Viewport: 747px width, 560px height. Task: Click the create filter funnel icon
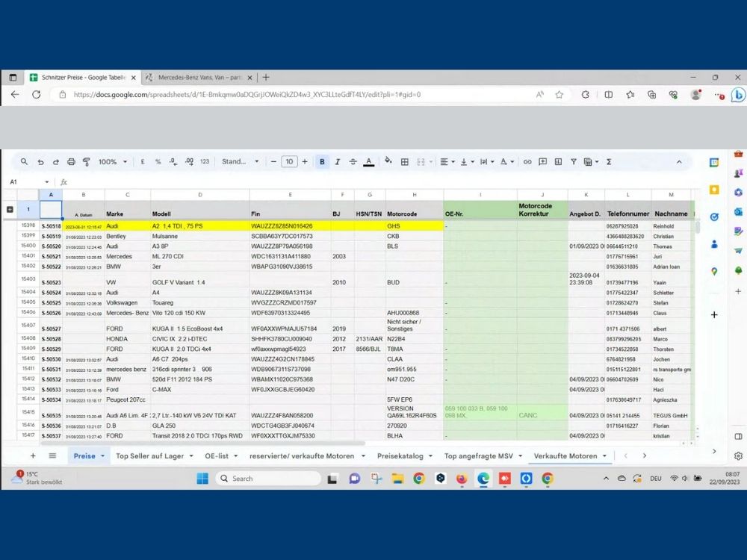click(x=574, y=162)
